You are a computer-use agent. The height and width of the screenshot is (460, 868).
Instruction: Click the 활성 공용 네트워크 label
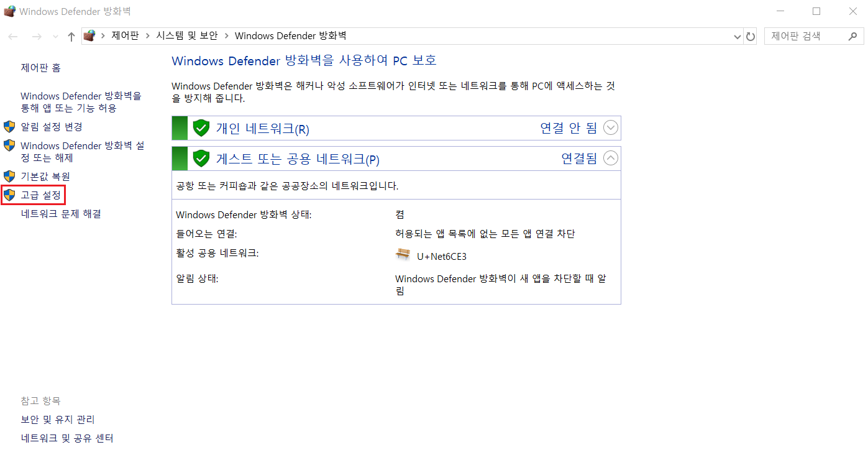pos(217,253)
